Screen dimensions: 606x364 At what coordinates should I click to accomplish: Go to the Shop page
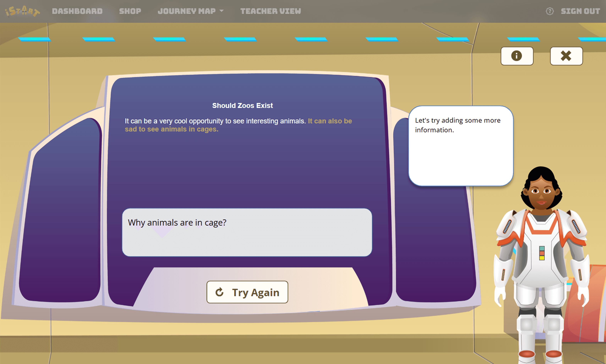[x=130, y=11]
